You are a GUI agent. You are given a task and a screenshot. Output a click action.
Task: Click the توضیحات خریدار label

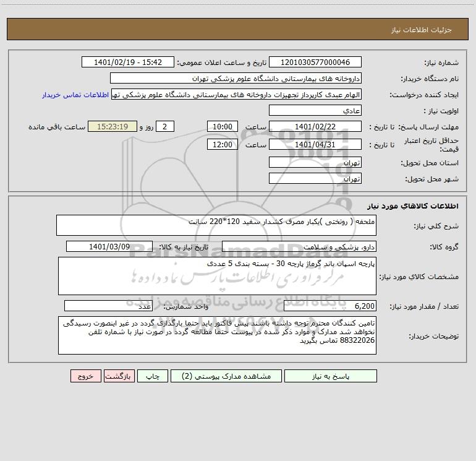434,336
